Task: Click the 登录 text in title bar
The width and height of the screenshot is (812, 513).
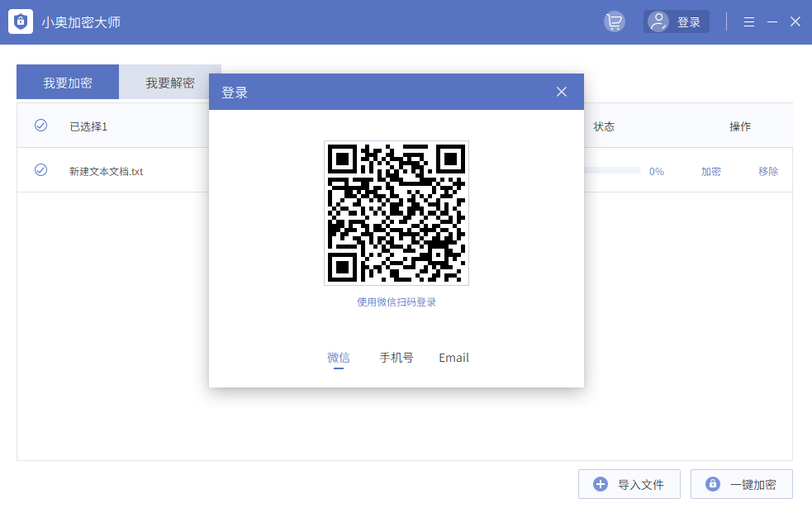Action: click(x=689, y=22)
